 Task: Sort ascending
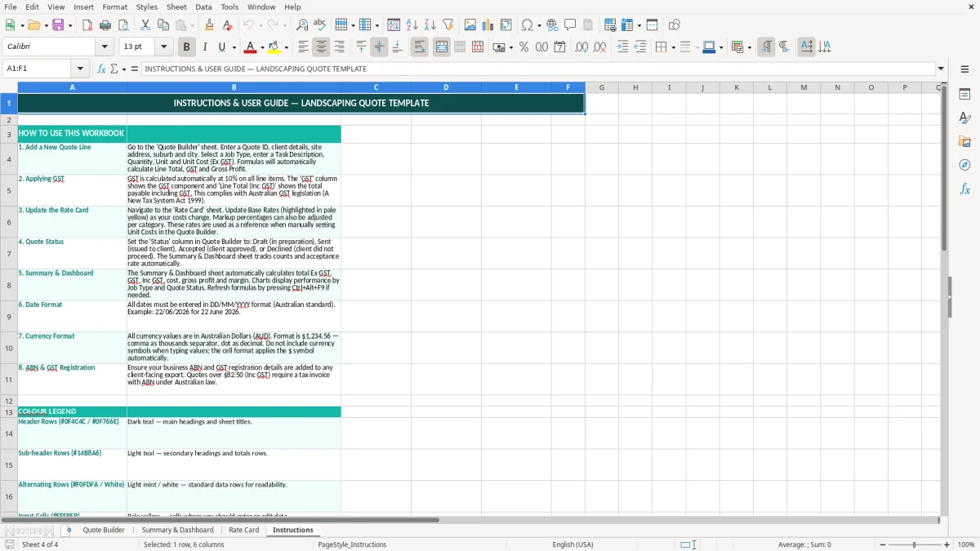click(412, 25)
